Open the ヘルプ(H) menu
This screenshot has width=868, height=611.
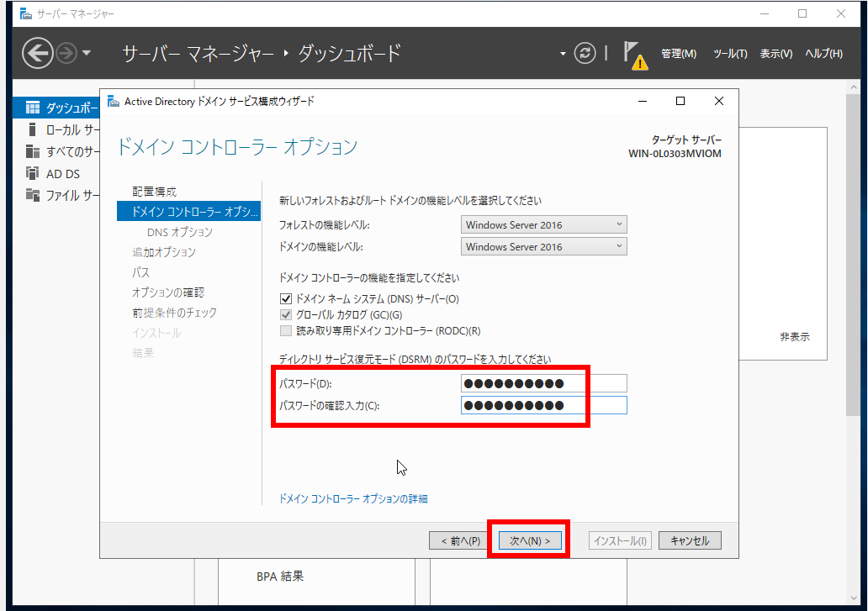click(823, 54)
